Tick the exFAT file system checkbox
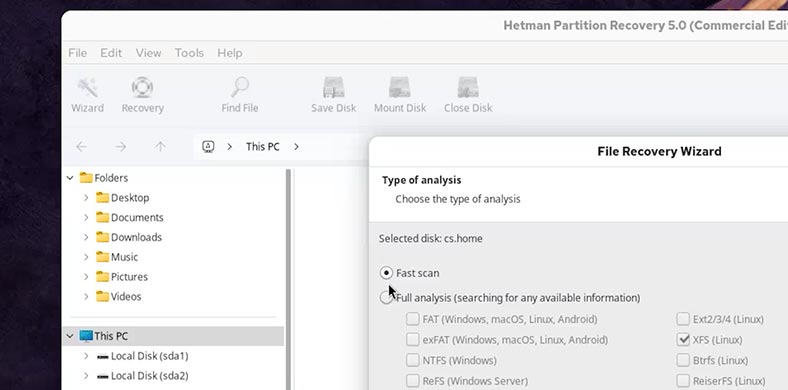Image resolution: width=788 pixels, height=390 pixels. [413, 340]
